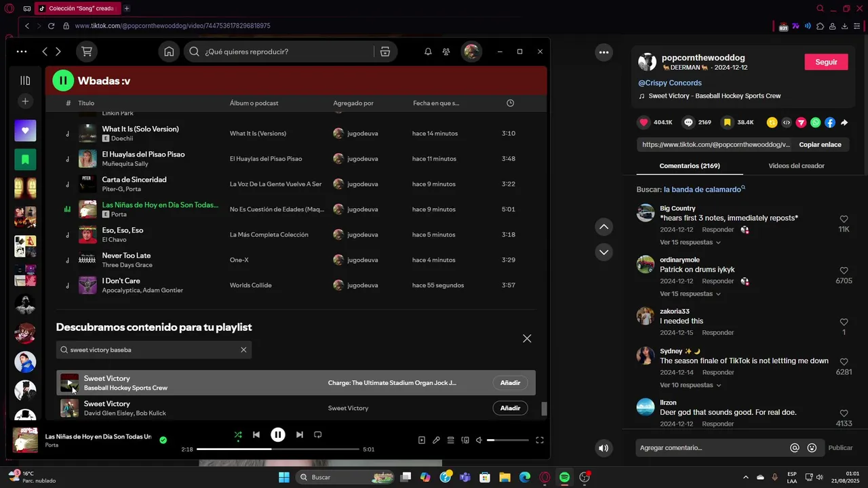Open more share options arrow
Viewport: 868px width, 488px height.
click(x=844, y=123)
